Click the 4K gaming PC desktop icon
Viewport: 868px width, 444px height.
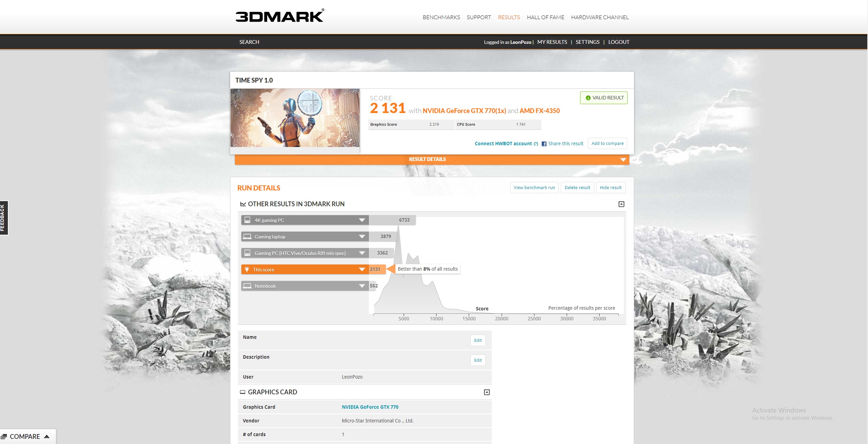click(247, 220)
